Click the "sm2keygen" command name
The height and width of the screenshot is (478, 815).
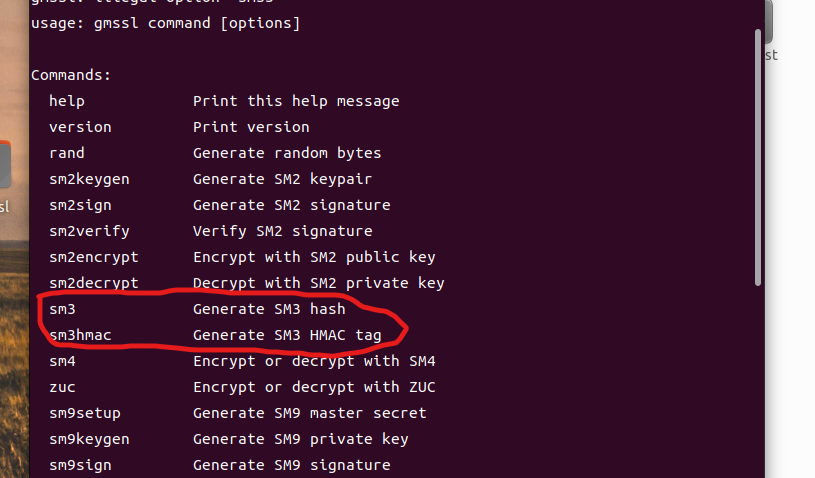pyautogui.click(x=89, y=179)
